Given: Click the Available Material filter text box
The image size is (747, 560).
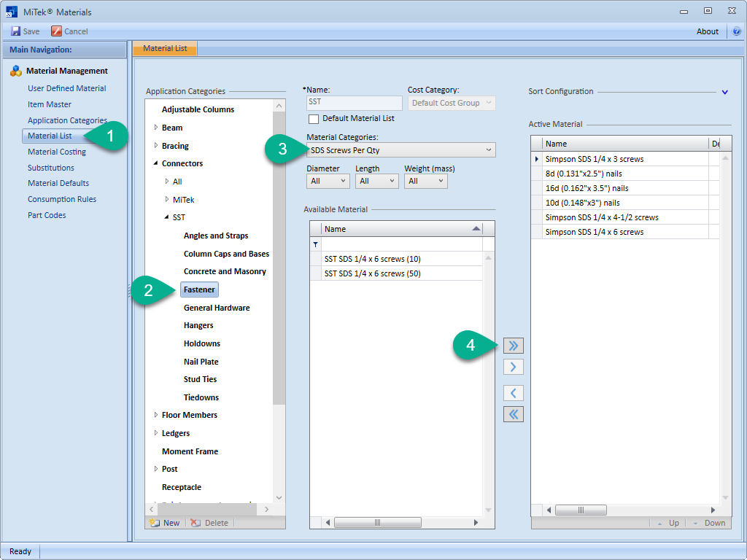Looking at the screenshot, I should [x=402, y=244].
